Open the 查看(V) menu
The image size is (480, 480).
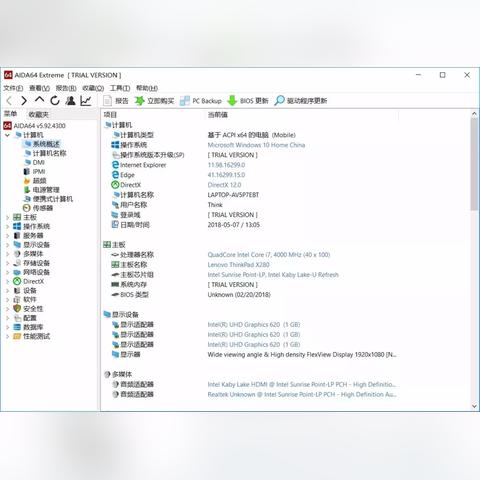pyautogui.click(x=39, y=88)
